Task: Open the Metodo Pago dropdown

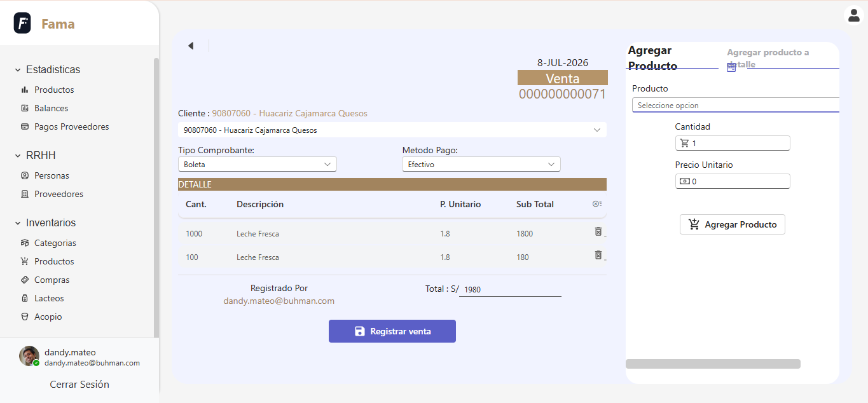Action: pos(481,164)
